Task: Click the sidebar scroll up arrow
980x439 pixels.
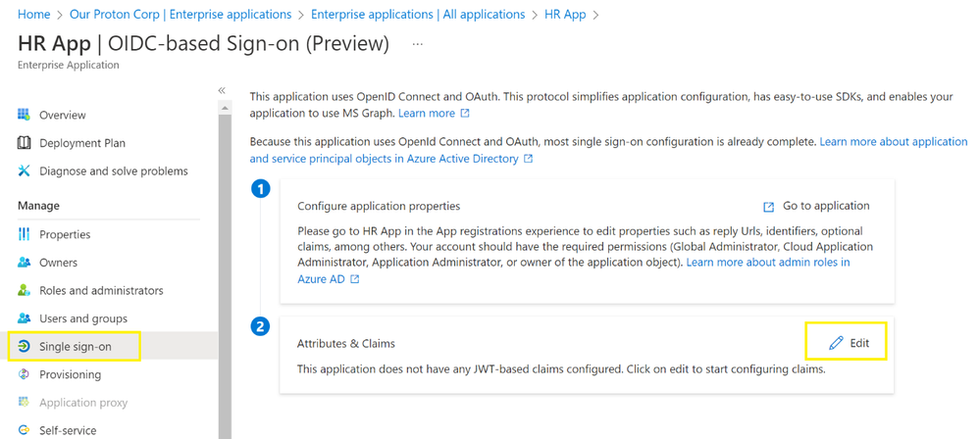Action: pyautogui.click(x=225, y=108)
